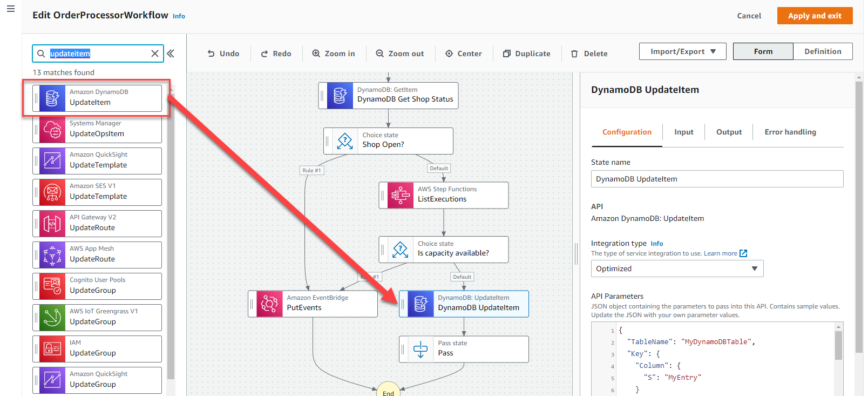868x396 pixels.
Task: Click the inspector panel vertical scrollbar
Action: pos(859,216)
